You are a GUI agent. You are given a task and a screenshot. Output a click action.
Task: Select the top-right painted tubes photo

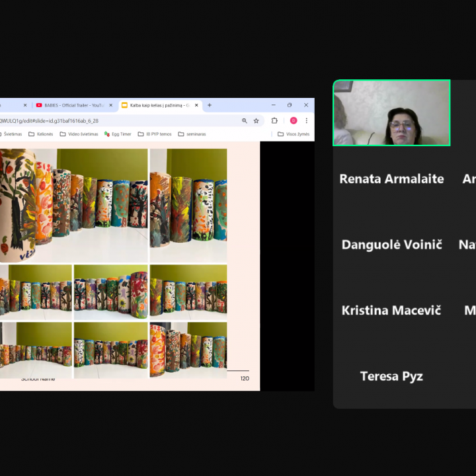[x=188, y=206]
